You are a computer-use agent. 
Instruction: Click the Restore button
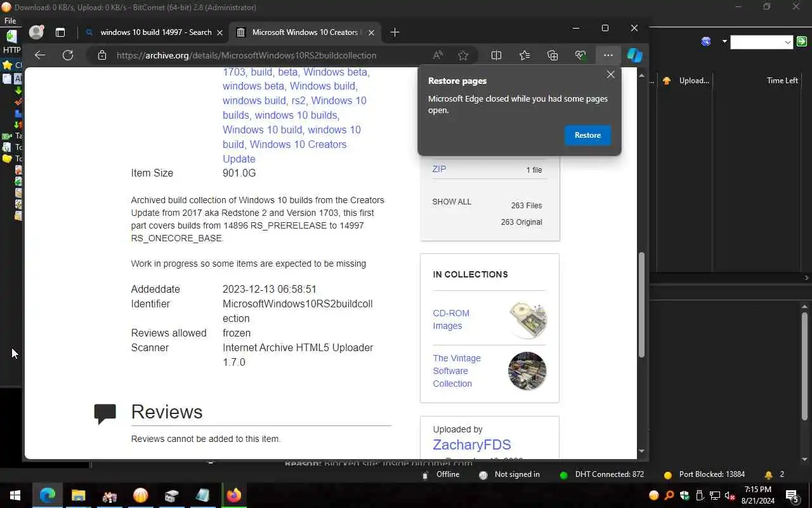tap(587, 135)
